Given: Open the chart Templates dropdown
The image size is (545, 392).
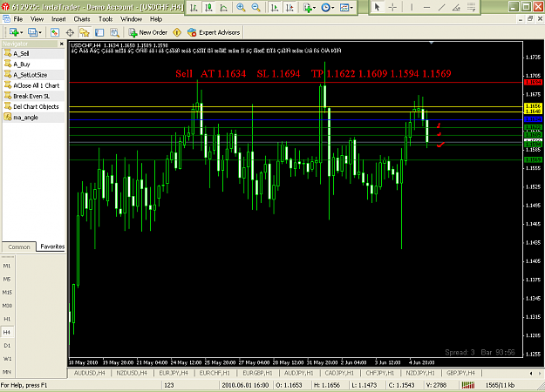Looking at the screenshot, I should (346, 7).
